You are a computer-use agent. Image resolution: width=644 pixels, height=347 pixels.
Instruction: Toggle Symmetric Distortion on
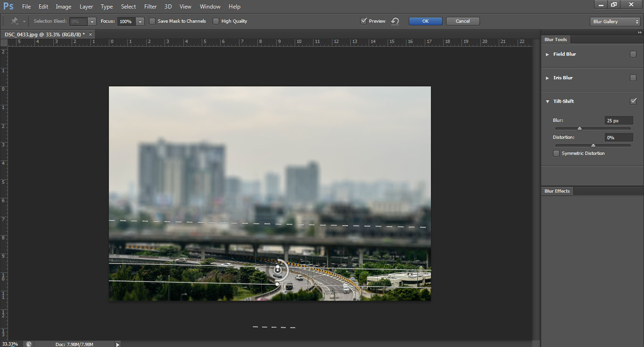pos(556,153)
